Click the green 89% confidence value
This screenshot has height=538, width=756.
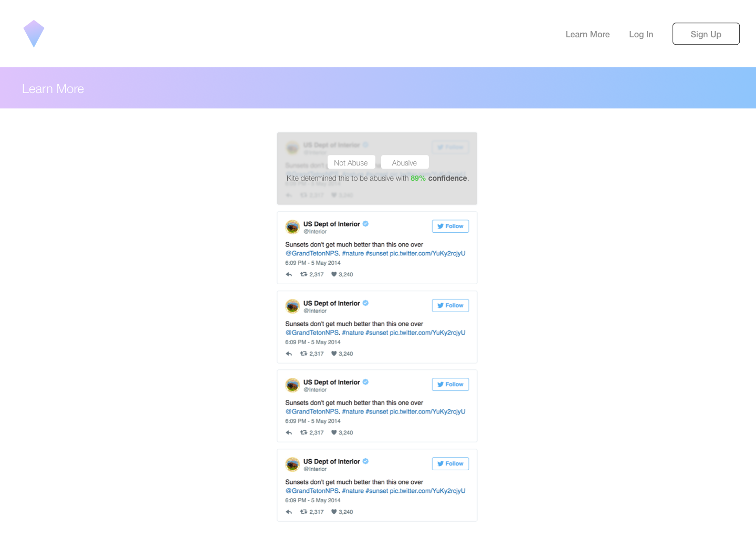pos(418,178)
